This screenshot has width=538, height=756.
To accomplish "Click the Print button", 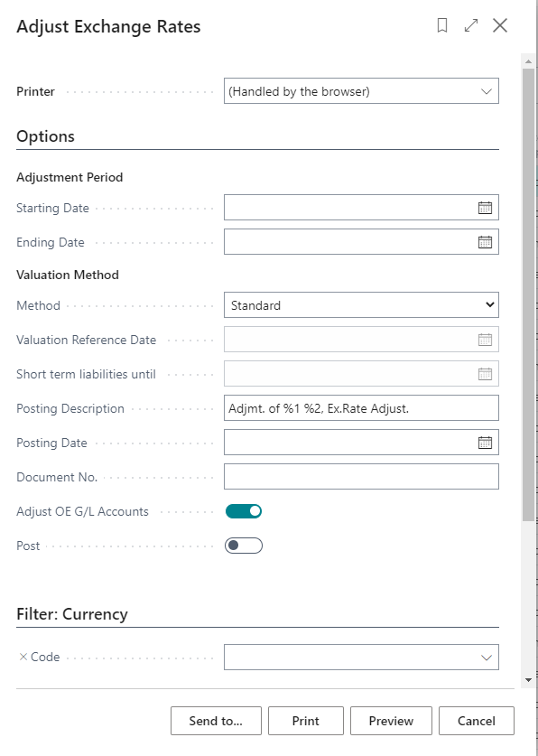I will (306, 721).
